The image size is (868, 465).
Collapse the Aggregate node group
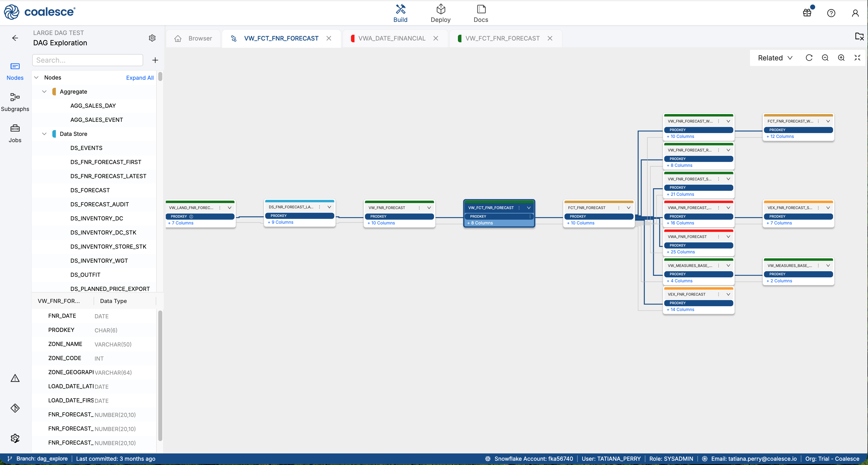(44, 91)
